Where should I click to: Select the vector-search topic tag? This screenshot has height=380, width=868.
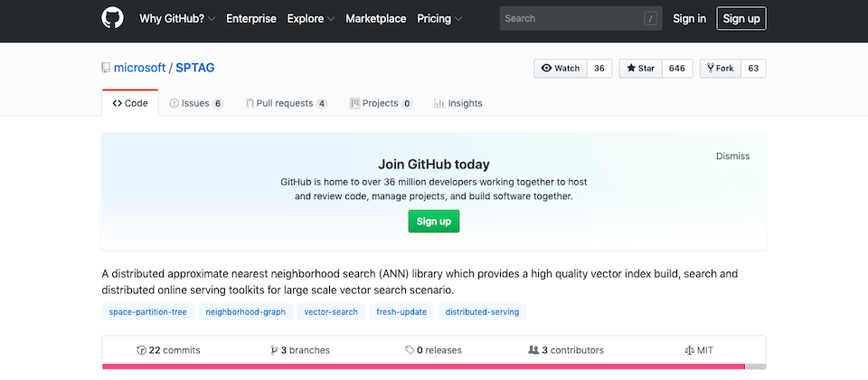331,312
